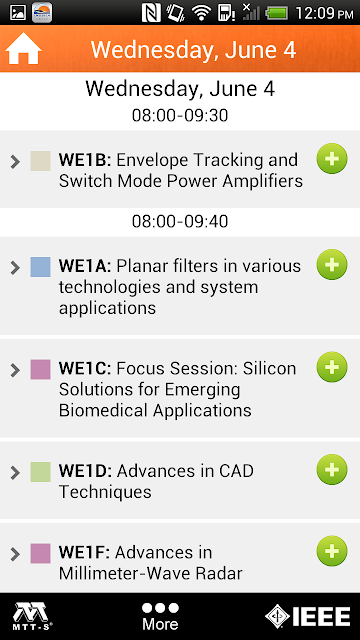Add WE1B Envelope Tracking session to schedule
360x640 pixels.
332,158
